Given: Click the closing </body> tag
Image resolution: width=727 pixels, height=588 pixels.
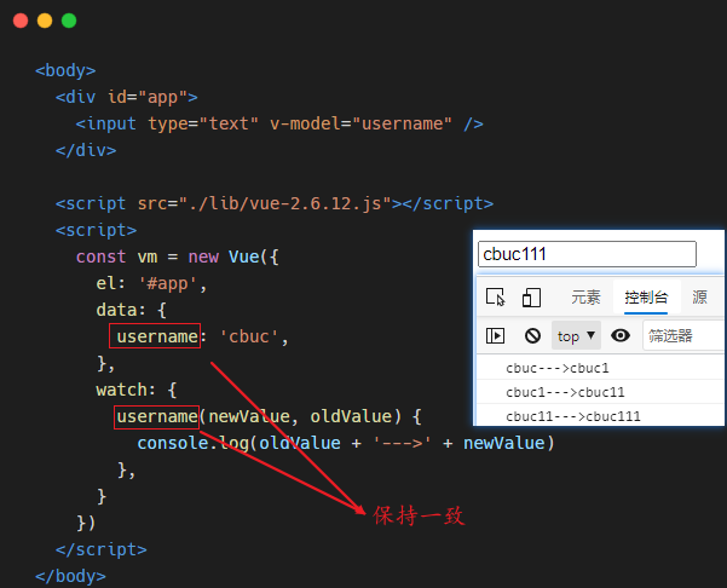Looking at the screenshot, I should 71,576.
